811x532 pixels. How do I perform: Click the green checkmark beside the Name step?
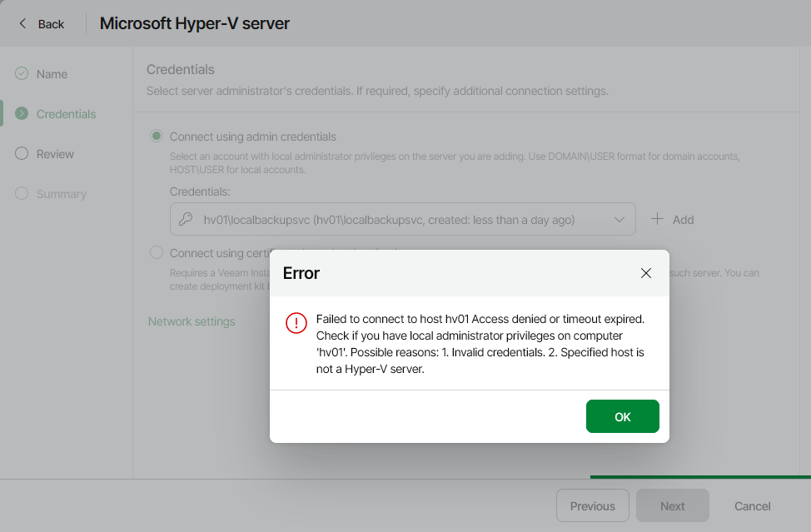pyautogui.click(x=21, y=73)
